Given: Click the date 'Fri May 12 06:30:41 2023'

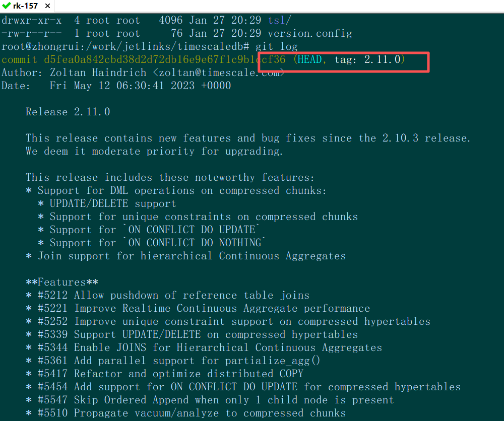Looking at the screenshot, I should (122, 86).
